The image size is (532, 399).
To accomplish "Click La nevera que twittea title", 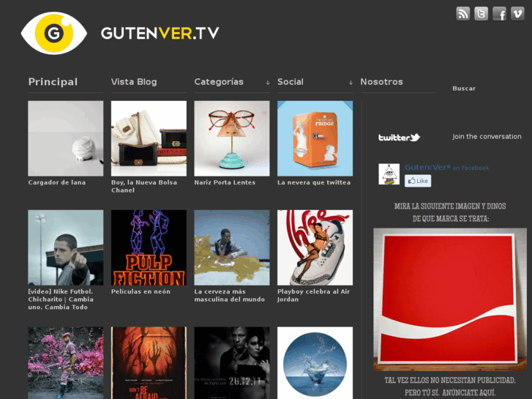I will coord(314,182).
